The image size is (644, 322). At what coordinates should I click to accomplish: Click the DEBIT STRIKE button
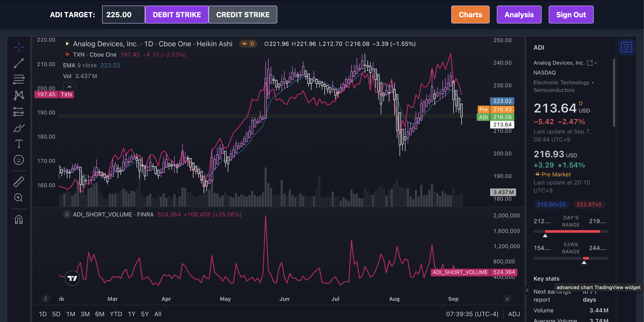point(177,15)
